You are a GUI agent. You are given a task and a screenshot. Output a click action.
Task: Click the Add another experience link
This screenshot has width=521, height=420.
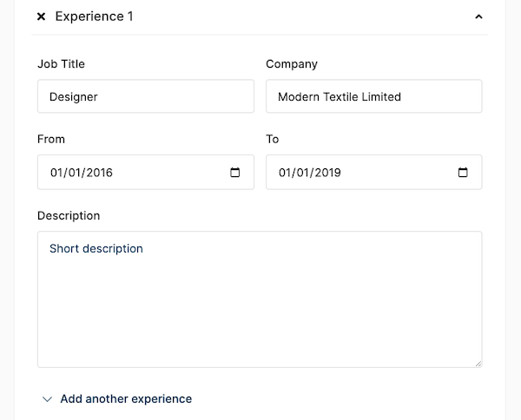click(x=126, y=399)
